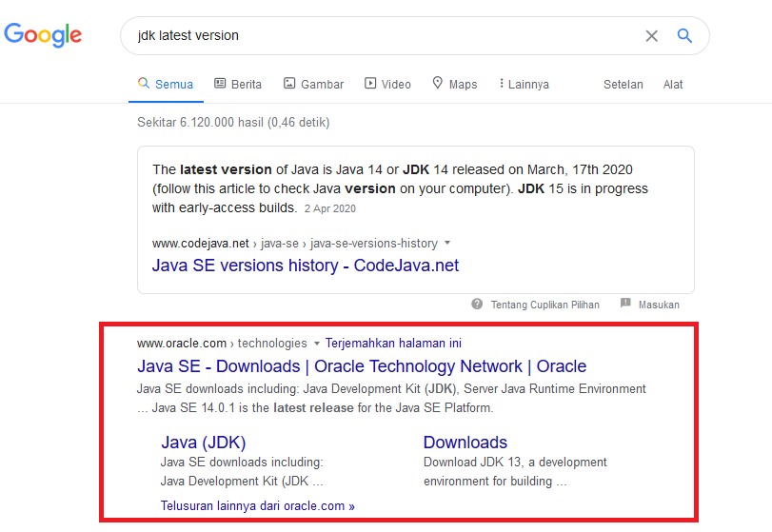The width and height of the screenshot is (772, 532).
Task: Expand the codejava.net result dropdown arrow
Action: click(x=447, y=243)
